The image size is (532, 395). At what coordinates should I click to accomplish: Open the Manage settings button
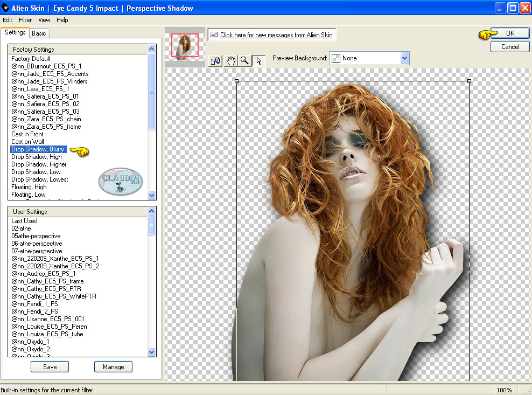pyautogui.click(x=113, y=367)
